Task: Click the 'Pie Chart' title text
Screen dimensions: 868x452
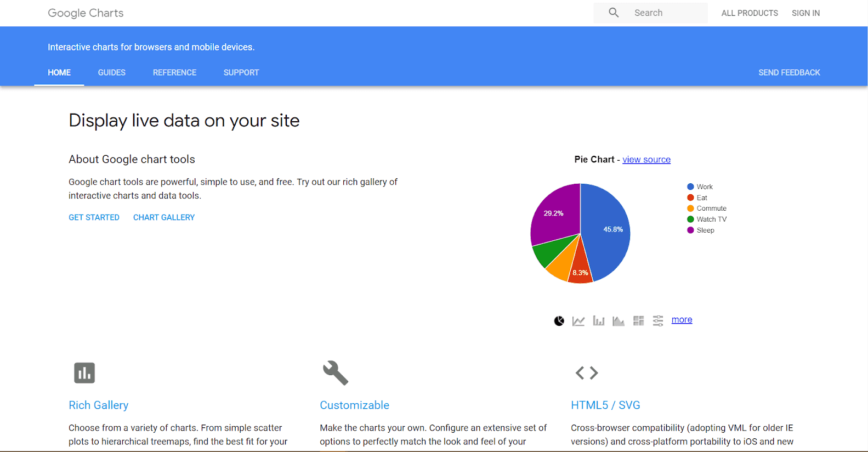Action: pyautogui.click(x=594, y=159)
